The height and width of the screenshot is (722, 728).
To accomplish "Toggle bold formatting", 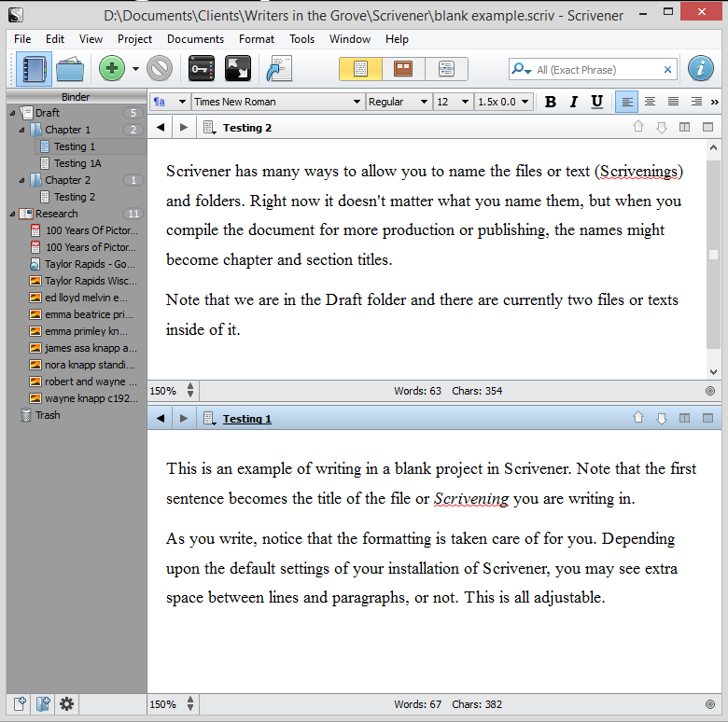I will (x=551, y=102).
